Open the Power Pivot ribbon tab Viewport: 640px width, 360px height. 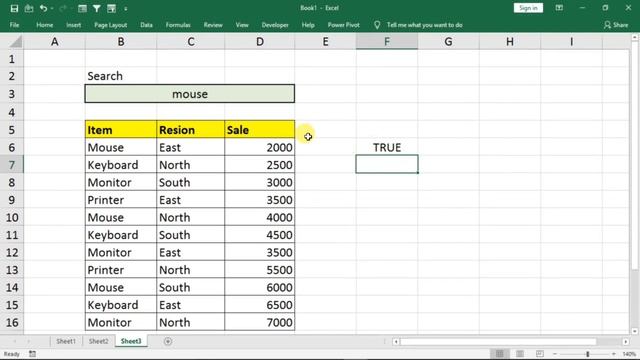pyautogui.click(x=344, y=25)
